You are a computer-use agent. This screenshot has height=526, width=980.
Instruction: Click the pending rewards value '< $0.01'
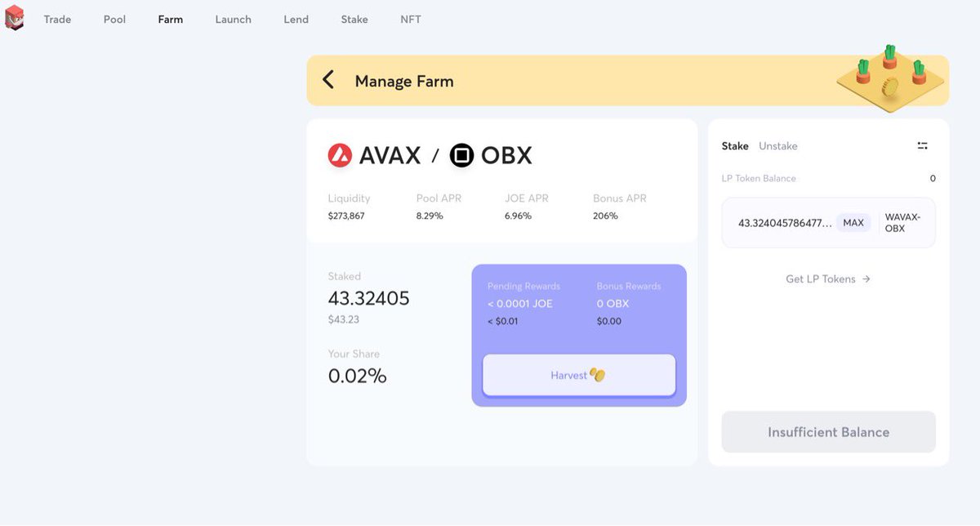[x=502, y=322]
